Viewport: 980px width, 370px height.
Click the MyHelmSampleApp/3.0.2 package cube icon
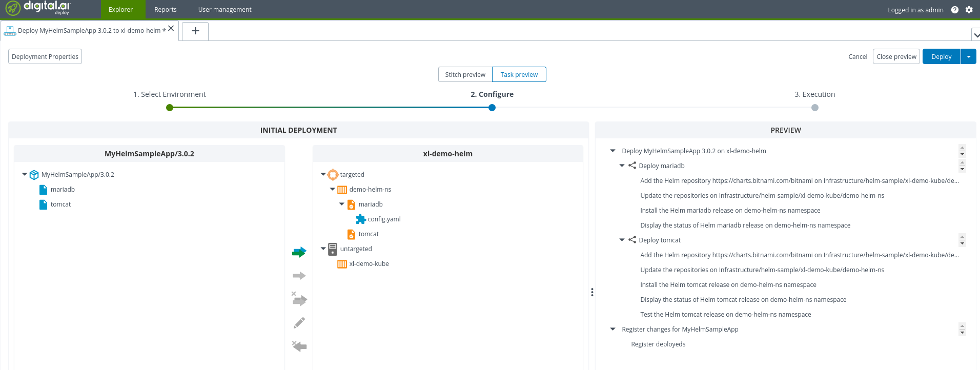tap(34, 175)
